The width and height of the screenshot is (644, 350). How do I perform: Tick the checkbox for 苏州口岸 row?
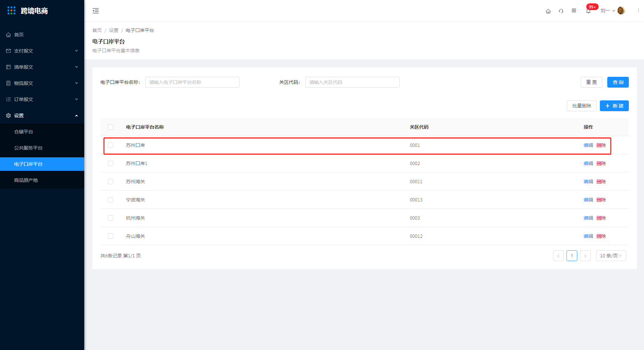tap(111, 145)
